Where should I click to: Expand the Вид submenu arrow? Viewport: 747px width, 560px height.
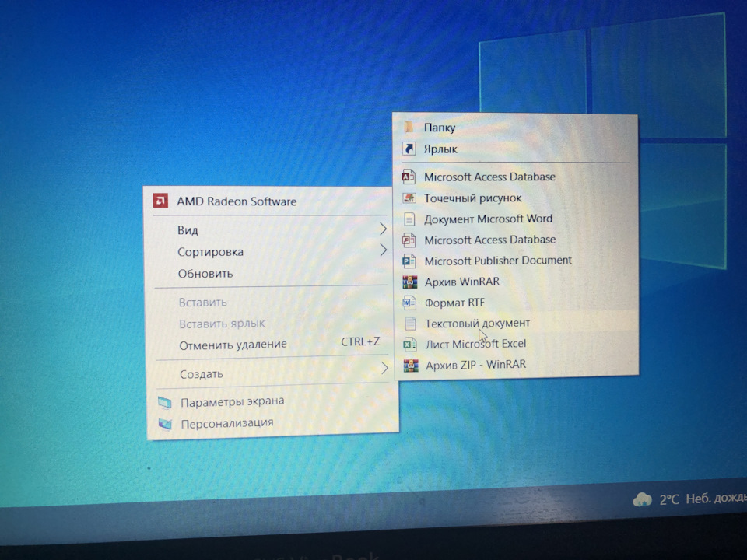coord(383,229)
